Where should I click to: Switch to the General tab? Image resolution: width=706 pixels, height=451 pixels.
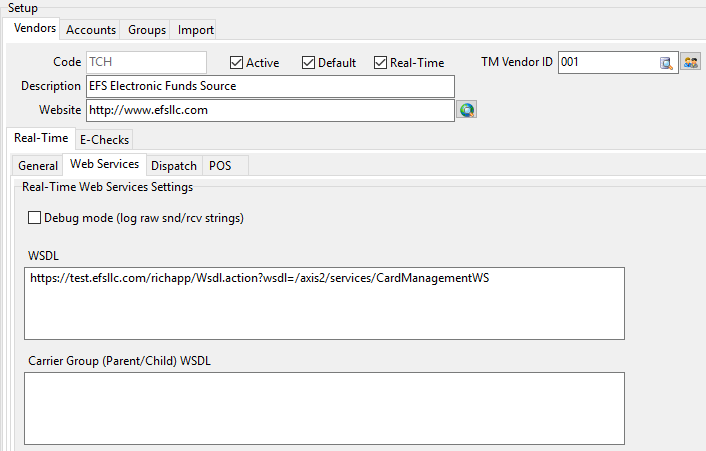pyautogui.click(x=38, y=166)
